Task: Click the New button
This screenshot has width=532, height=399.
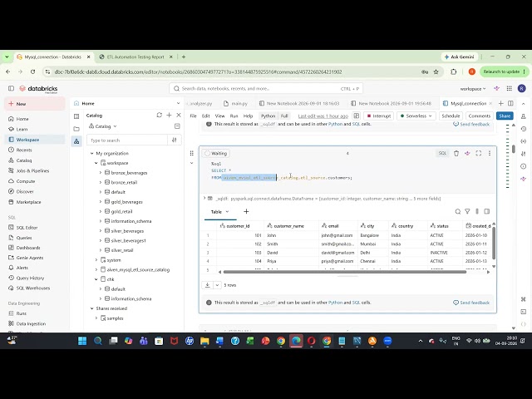Action: point(34,104)
